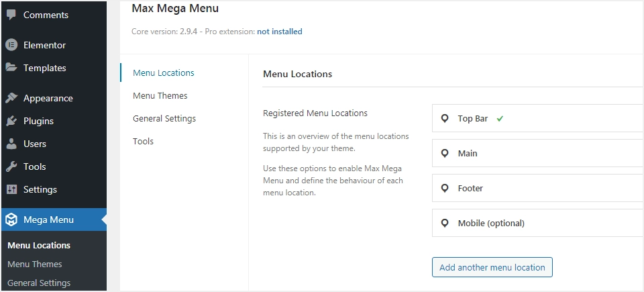
Task: Switch to the Menu Themes tab
Action: click(x=160, y=95)
